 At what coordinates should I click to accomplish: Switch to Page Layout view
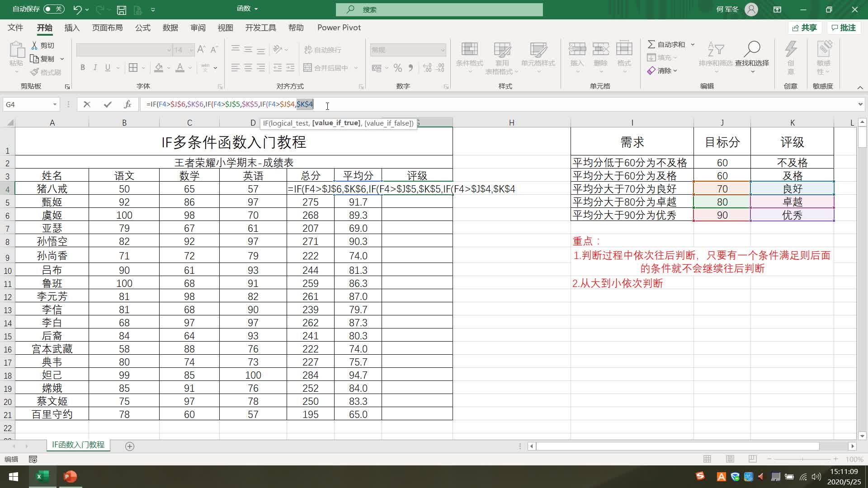click(730, 459)
